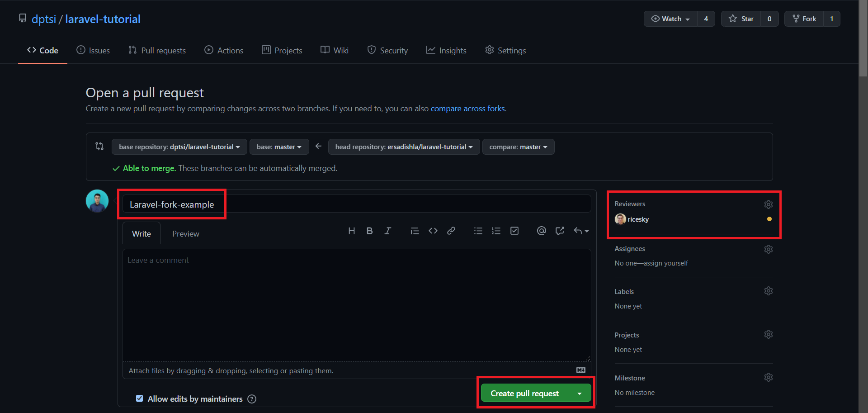Open the Projects tab
The width and height of the screenshot is (868, 413).
(x=282, y=50)
